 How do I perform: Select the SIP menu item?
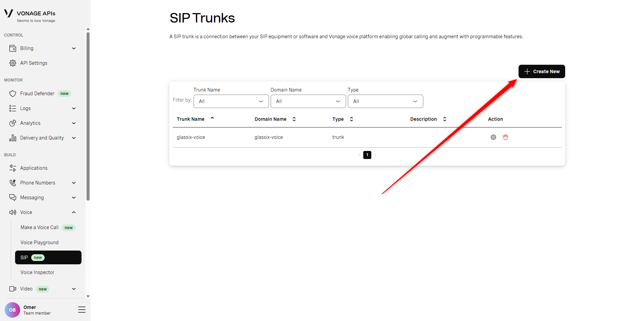click(48, 258)
